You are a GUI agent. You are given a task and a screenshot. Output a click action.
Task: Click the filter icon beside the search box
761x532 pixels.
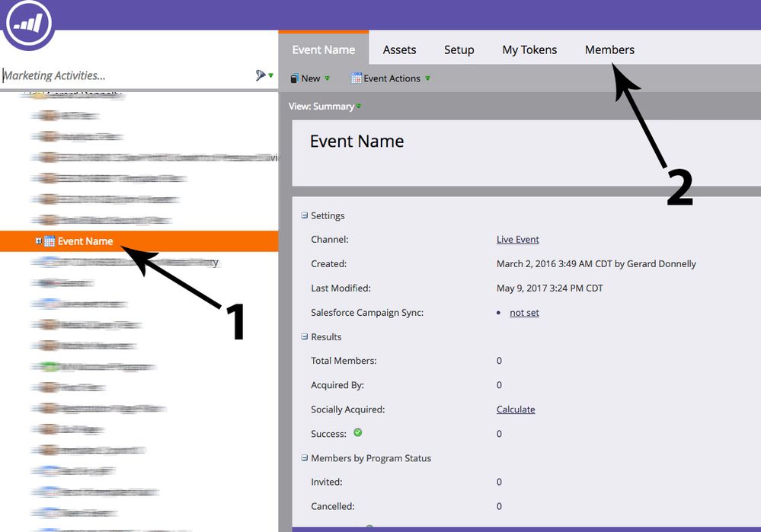click(x=261, y=75)
